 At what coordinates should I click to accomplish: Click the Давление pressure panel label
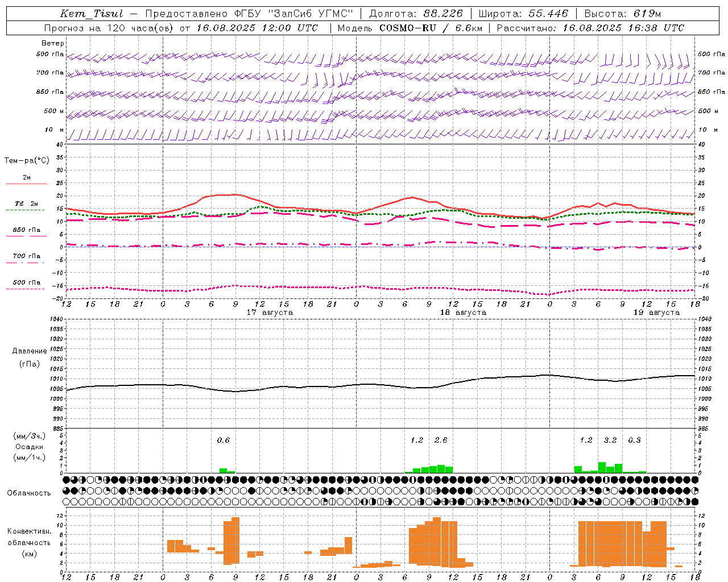click(30, 351)
